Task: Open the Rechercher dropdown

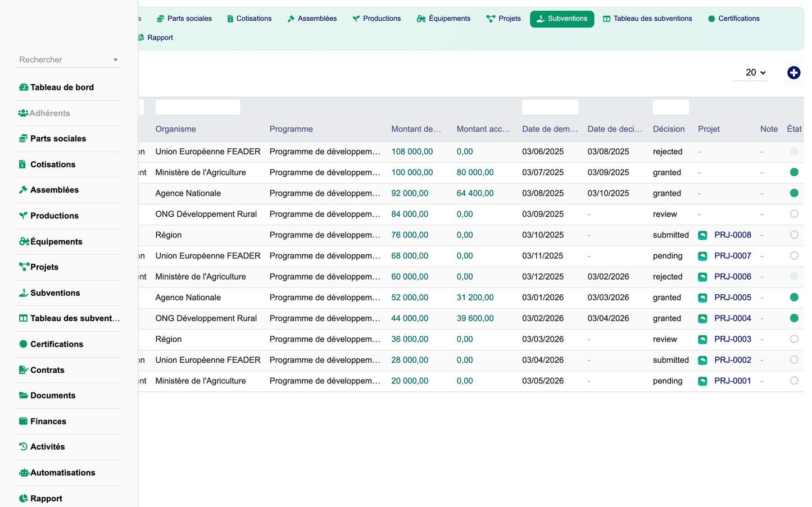Action: (x=69, y=60)
